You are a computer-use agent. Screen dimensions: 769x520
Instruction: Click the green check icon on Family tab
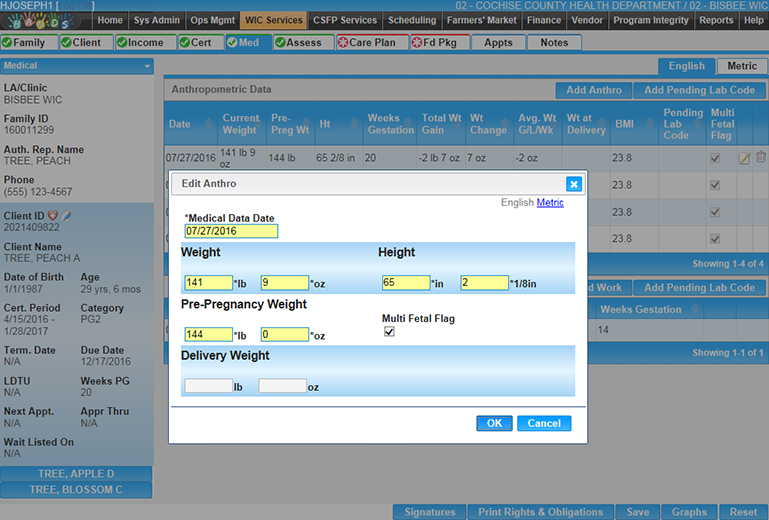coord(8,43)
